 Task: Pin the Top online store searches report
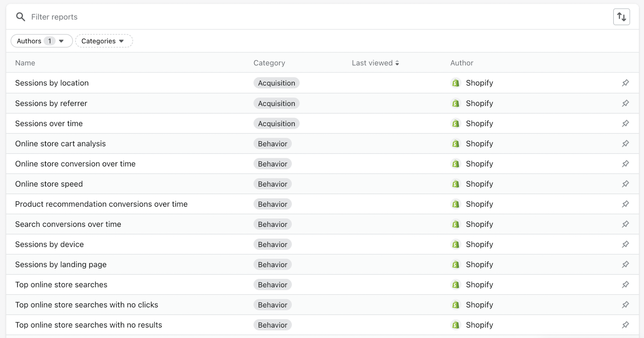(625, 284)
